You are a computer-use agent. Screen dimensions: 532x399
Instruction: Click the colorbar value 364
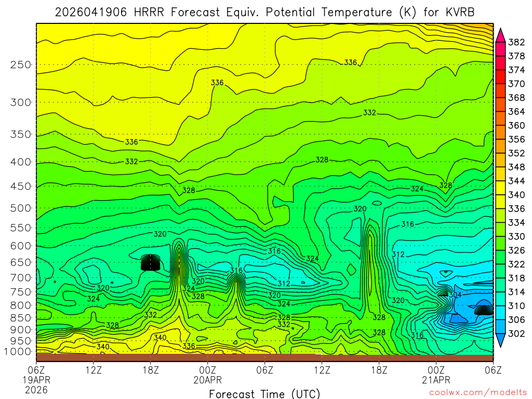coord(516,112)
